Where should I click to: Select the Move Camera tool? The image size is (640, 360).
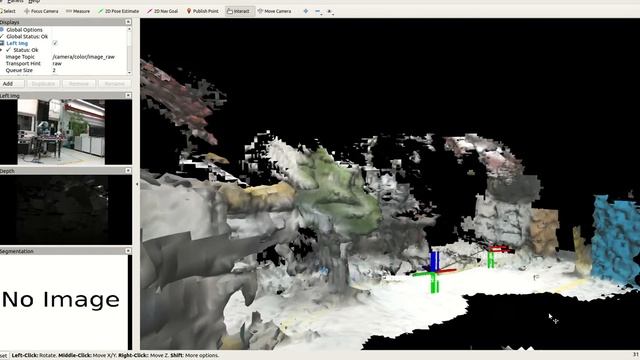[x=274, y=11]
